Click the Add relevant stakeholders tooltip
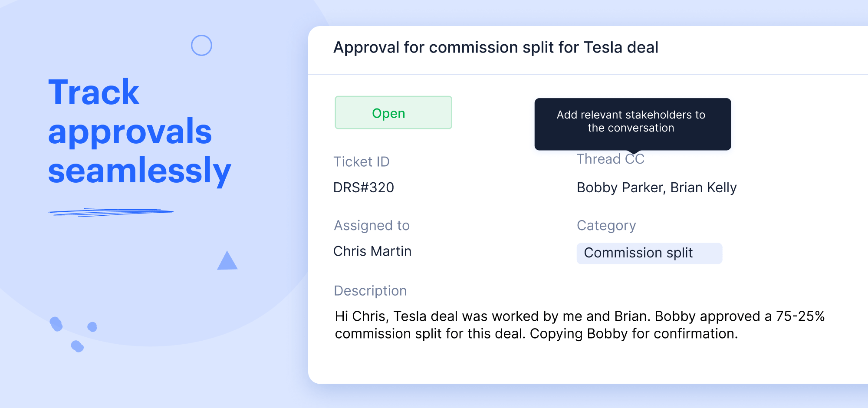The image size is (868, 408). 633,124
